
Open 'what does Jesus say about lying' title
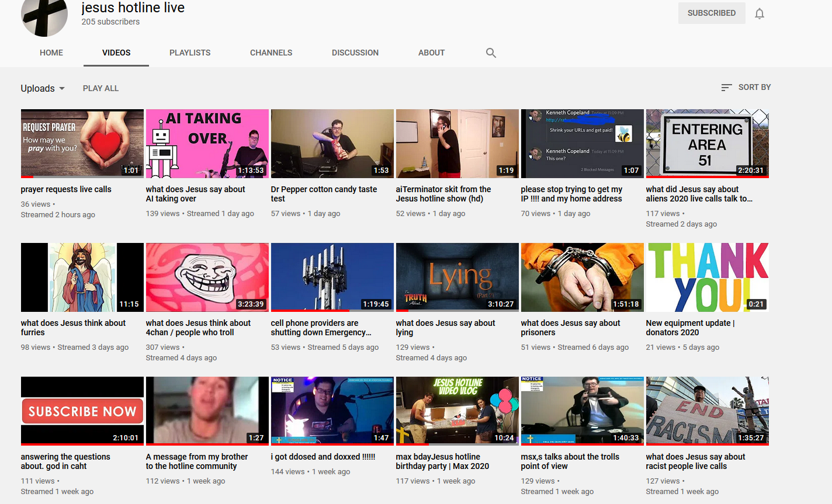[x=446, y=328]
